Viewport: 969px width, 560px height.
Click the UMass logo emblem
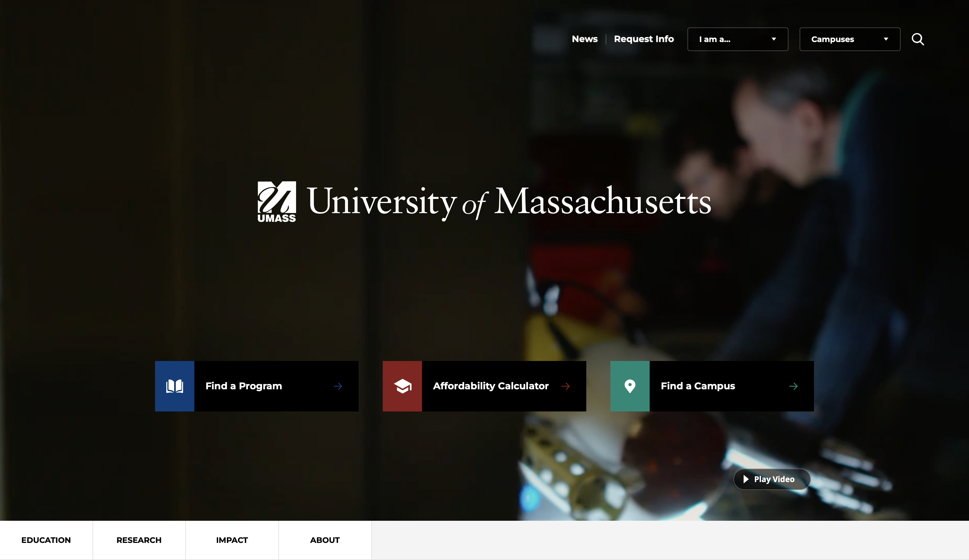[277, 202]
